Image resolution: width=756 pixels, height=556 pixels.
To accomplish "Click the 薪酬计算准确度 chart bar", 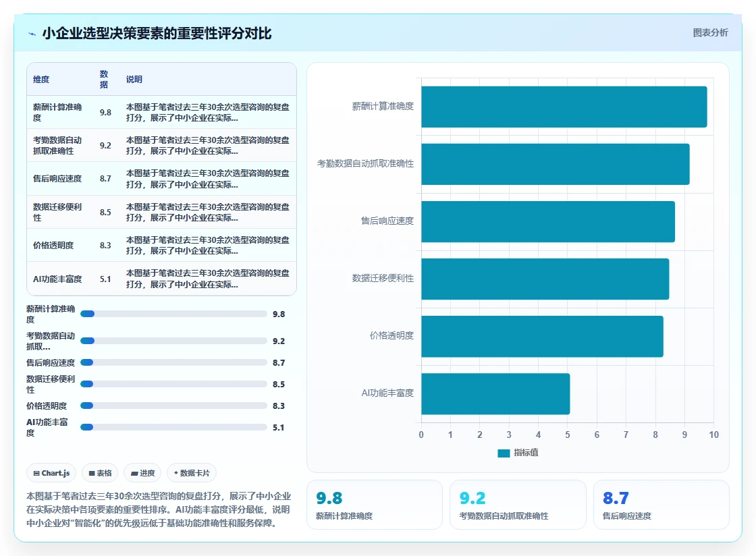I will [564, 107].
